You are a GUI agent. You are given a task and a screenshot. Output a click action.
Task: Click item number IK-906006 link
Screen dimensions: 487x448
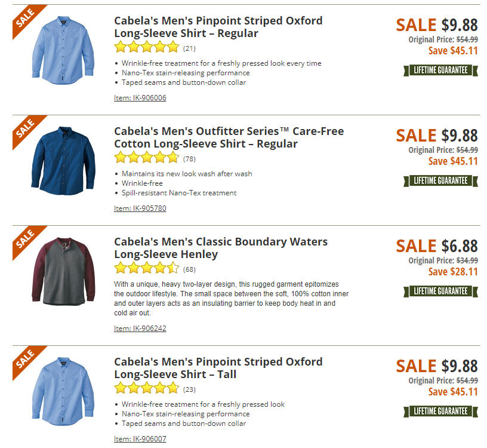[x=140, y=98]
